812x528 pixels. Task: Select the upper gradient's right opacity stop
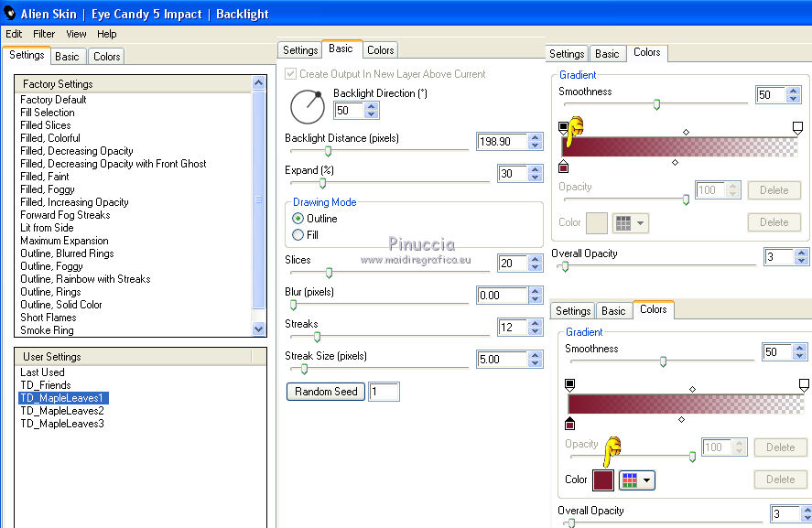[x=797, y=128]
